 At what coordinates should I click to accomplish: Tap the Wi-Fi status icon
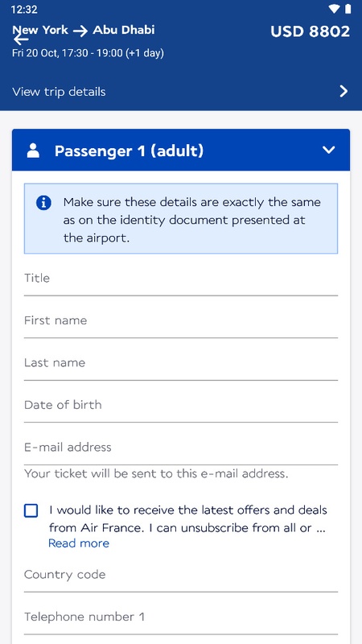(x=334, y=9)
